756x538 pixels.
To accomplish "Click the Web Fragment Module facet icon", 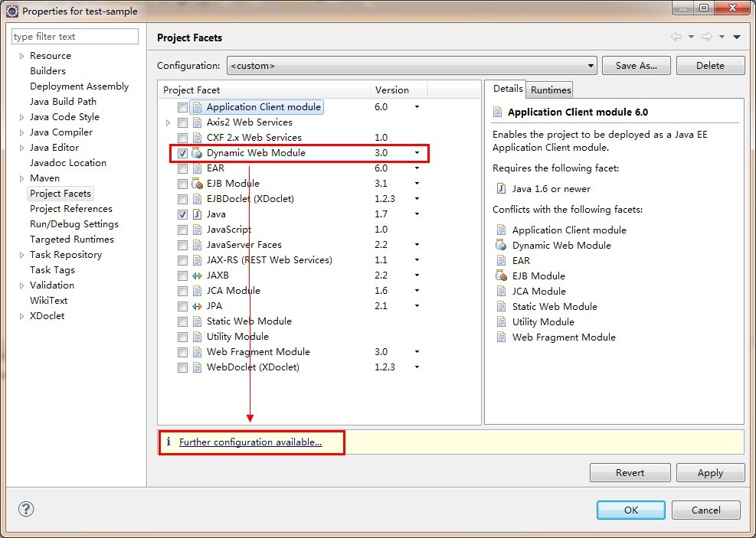I will [197, 352].
